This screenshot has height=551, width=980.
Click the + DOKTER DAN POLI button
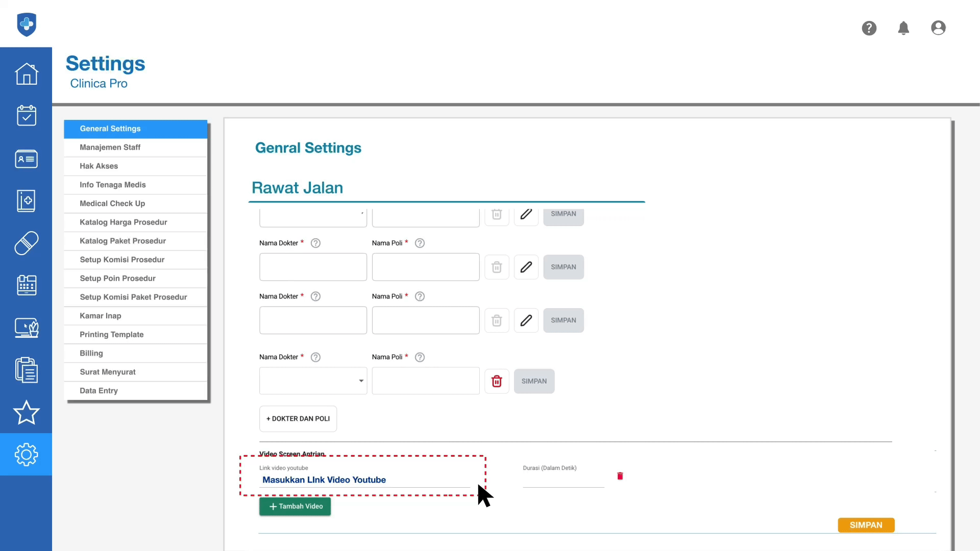click(298, 419)
